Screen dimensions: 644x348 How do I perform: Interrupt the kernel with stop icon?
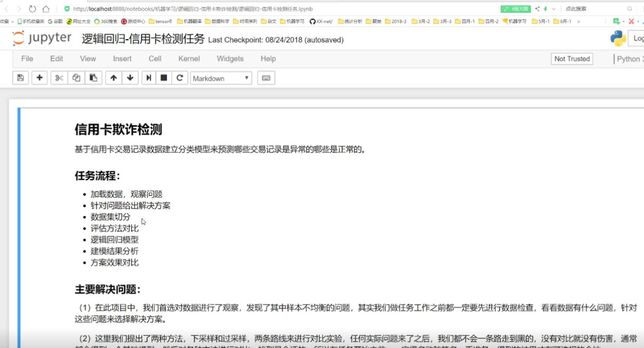[x=164, y=78]
